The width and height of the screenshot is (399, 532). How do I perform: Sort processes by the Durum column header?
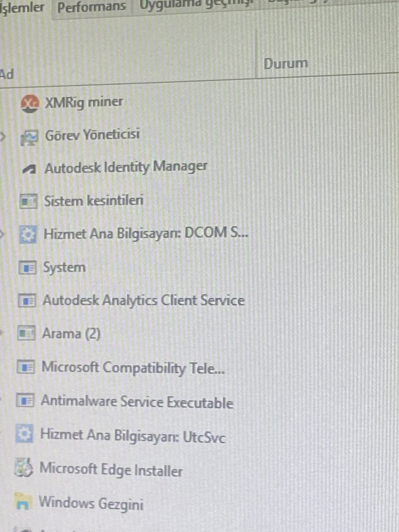click(286, 64)
